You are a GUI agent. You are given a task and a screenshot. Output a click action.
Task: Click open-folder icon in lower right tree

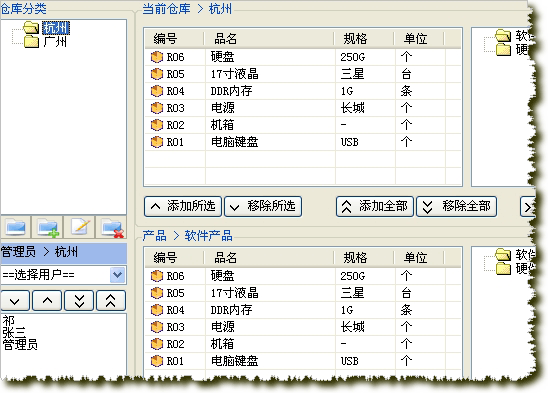point(503,254)
